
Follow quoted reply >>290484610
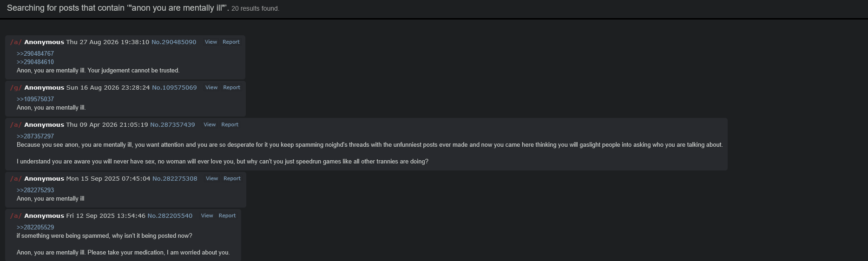[x=35, y=62]
